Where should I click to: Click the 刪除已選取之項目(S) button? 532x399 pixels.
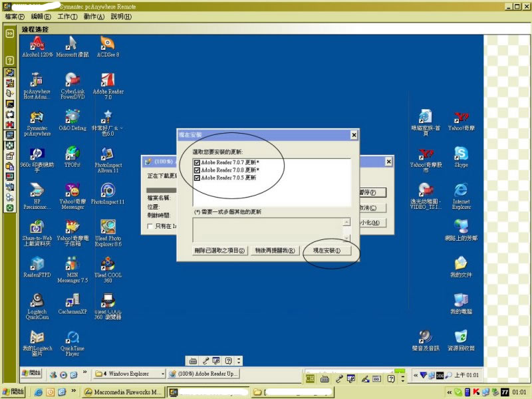(219, 251)
